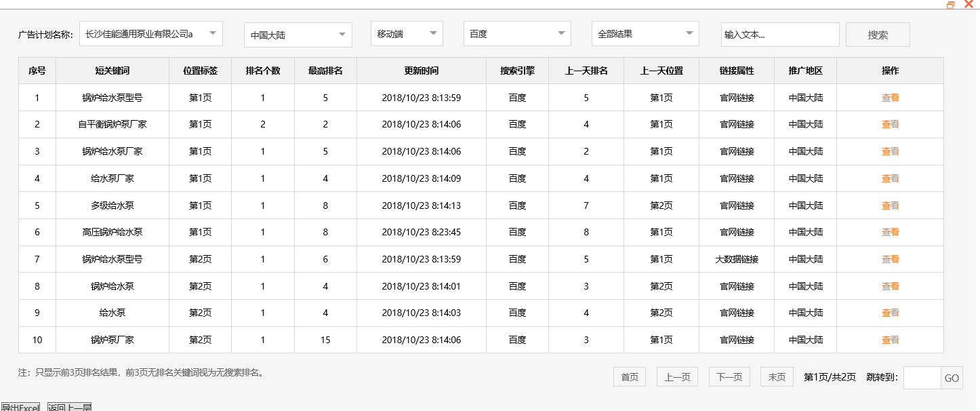Click 查看 link for 锅炉给水泵型号 in row 1
This screenshot has width=980, height=411.
point(890,97)
